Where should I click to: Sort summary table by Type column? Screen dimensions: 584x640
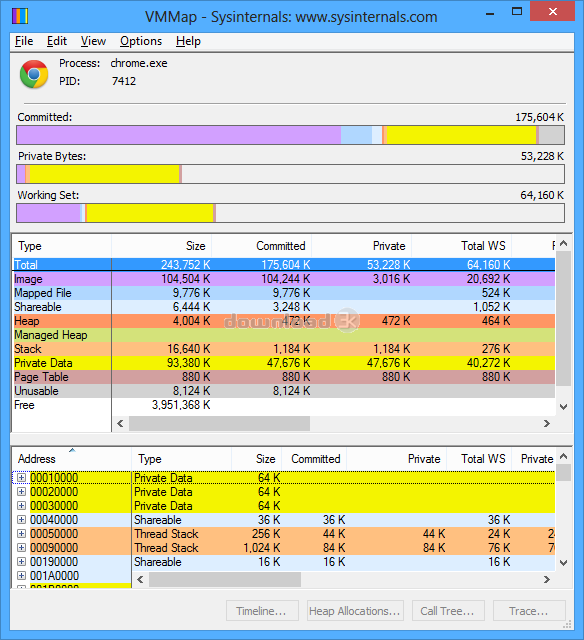pyautogui.click(x=62, y=246)
